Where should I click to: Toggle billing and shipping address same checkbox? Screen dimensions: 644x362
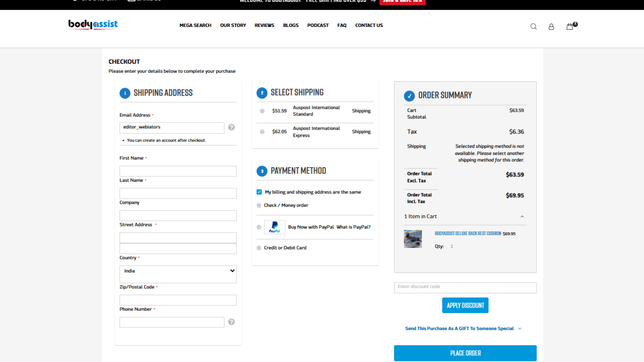tap(259, 192)
